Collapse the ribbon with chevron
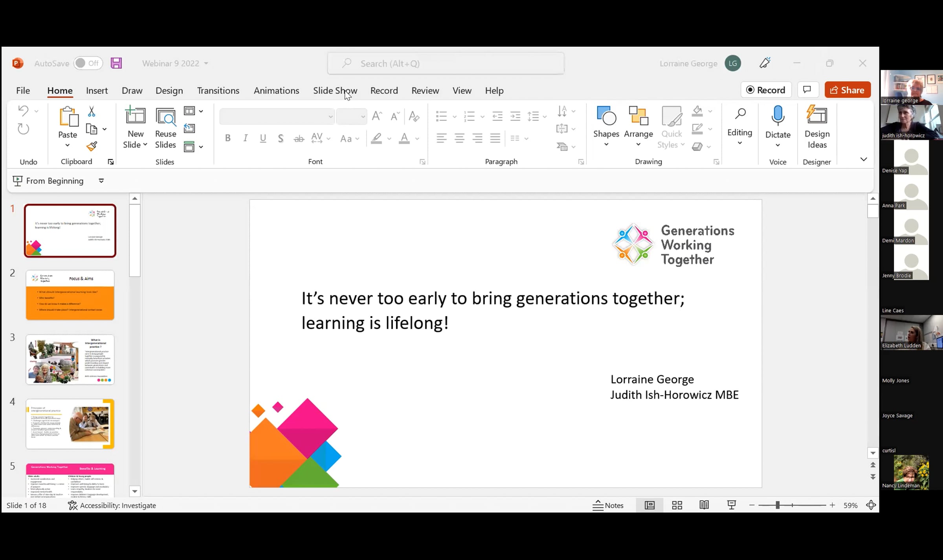Screen dimensions: 943x560 point(864,159)
